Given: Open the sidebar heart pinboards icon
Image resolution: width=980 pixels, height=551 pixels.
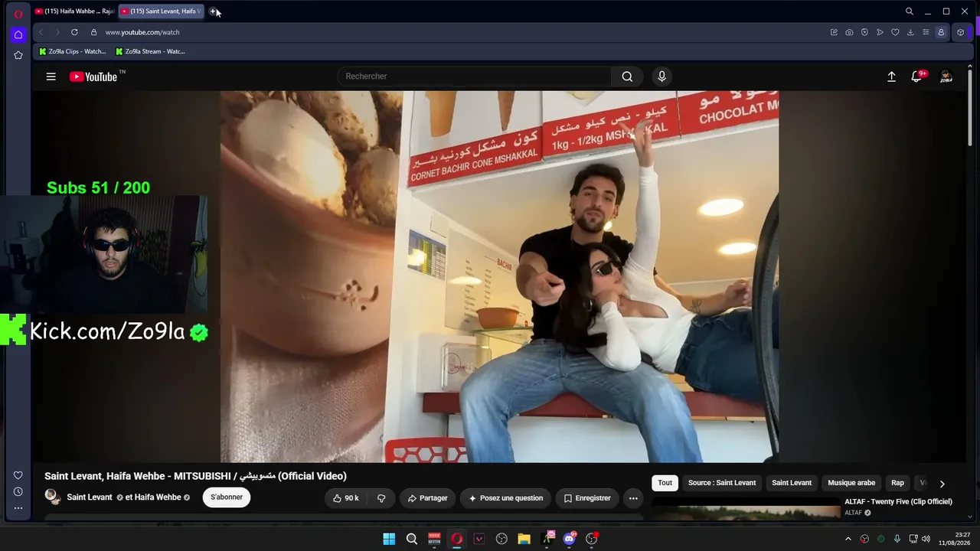Looking at the screenshot, I should pos(18,475).
